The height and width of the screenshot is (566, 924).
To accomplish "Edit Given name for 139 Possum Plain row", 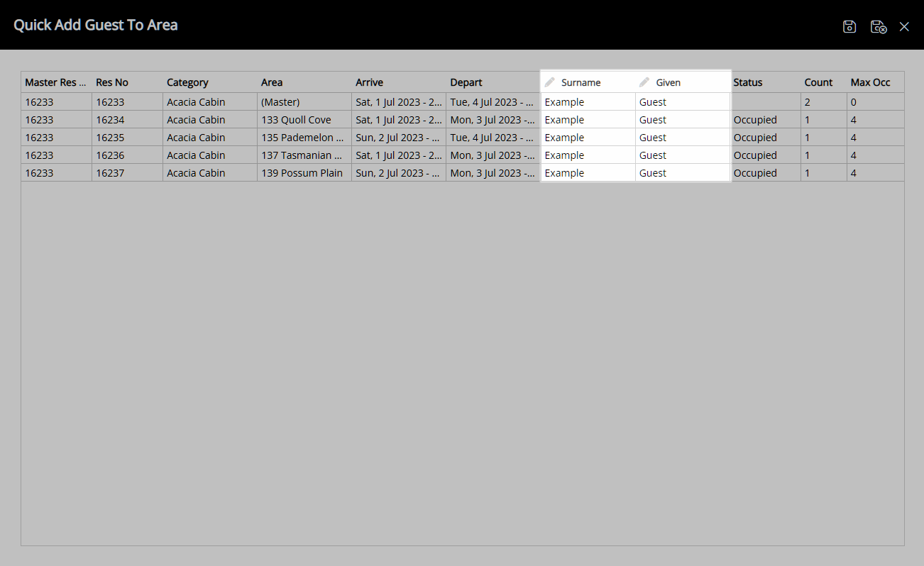I will point(683,173).
